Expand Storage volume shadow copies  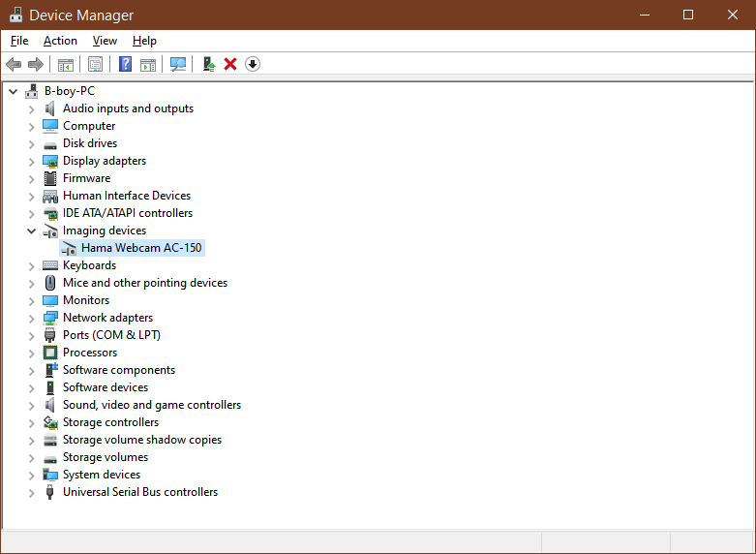(x=32, y=441)
